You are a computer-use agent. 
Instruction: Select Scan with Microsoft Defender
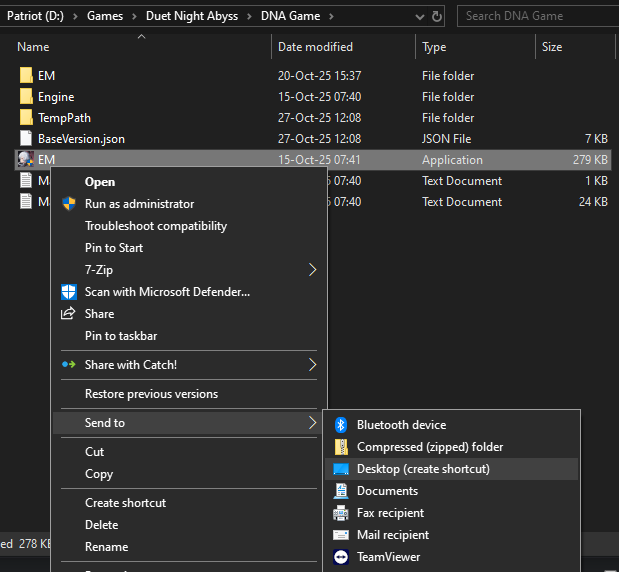167,292
